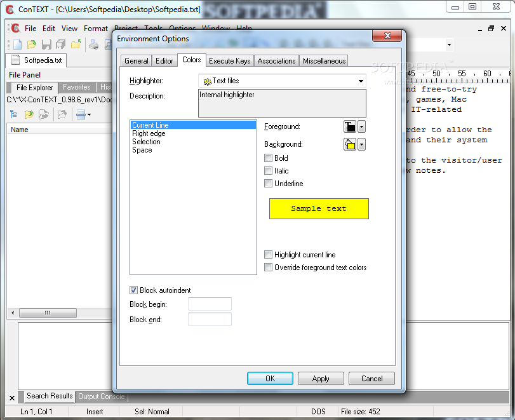The width and height of the screenshot is (515, 420).
Task: Click the Save (floppy disk) toolbar icon
Action: pos(46,44)
